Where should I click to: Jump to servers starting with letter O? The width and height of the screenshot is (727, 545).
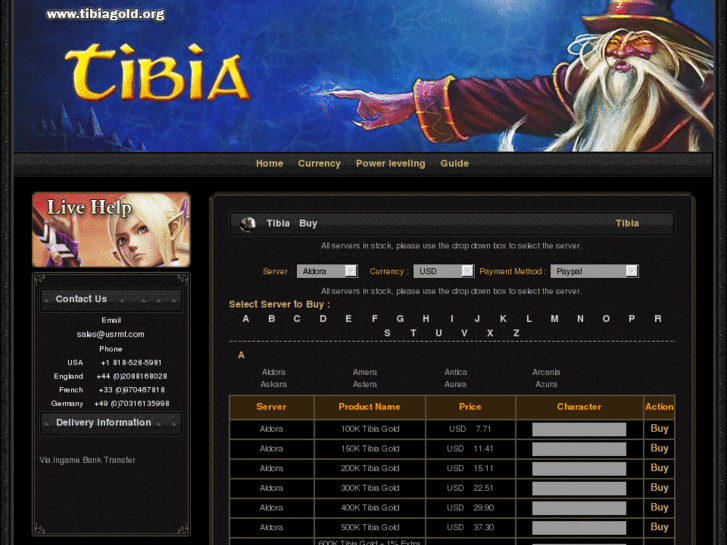606,319
